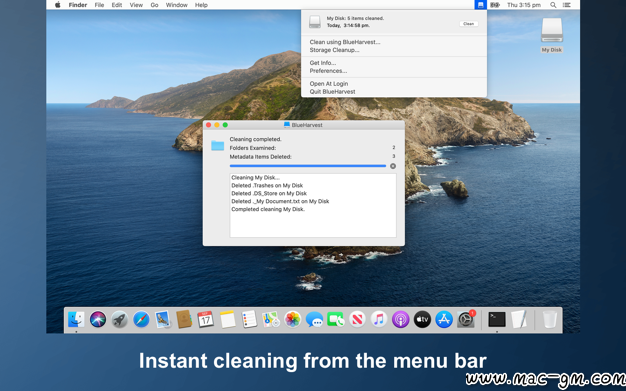The image size is (626, 391).
Task: Open the File menu
Action: coord(99,5)
